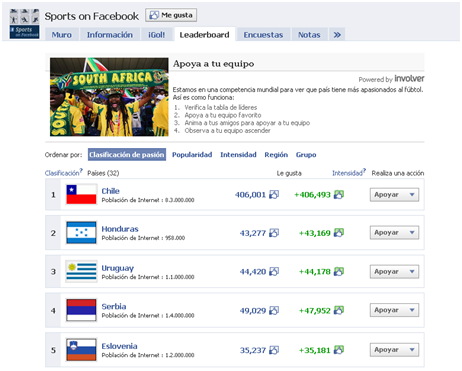Viewport: 462px width, 371px height.
Task: Click the blue like icon beside 44,420
Action: coord(274,271)
